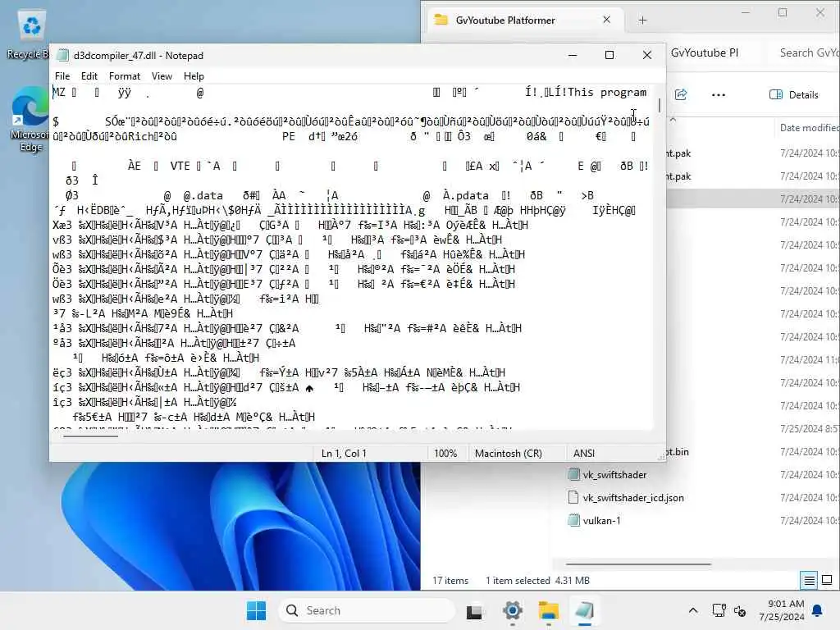Click the ANSI encoding status in Notepad
This screenshot has height=630, width=840.
coord(584,453)
